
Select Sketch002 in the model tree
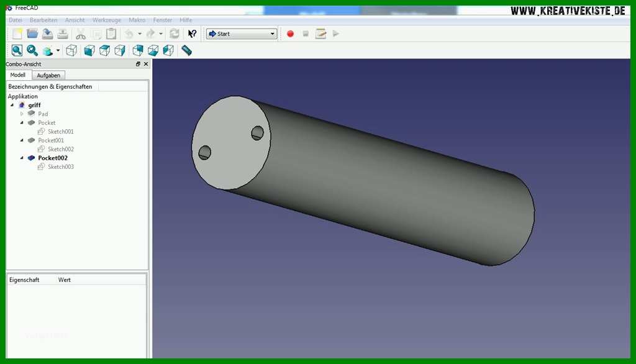tap(61, 149)
